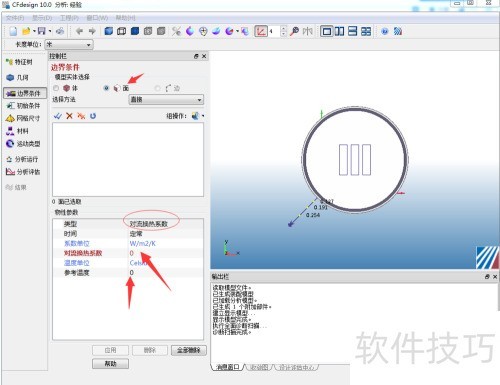Click the round blue help icon in toolbar
The image size is (500, 385).
click(385, 31)
